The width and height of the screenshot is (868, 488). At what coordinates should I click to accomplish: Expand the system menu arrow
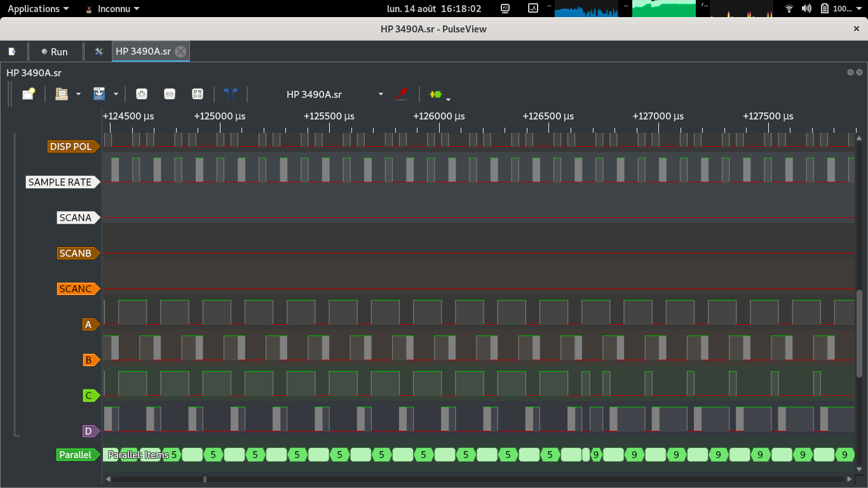(x=859, y=9)
